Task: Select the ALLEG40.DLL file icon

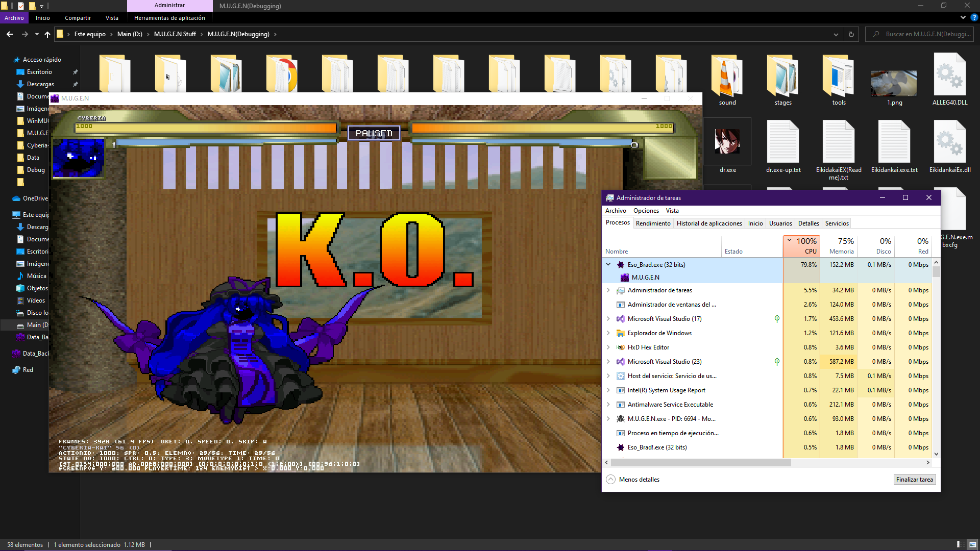Action: pos(949,76)
